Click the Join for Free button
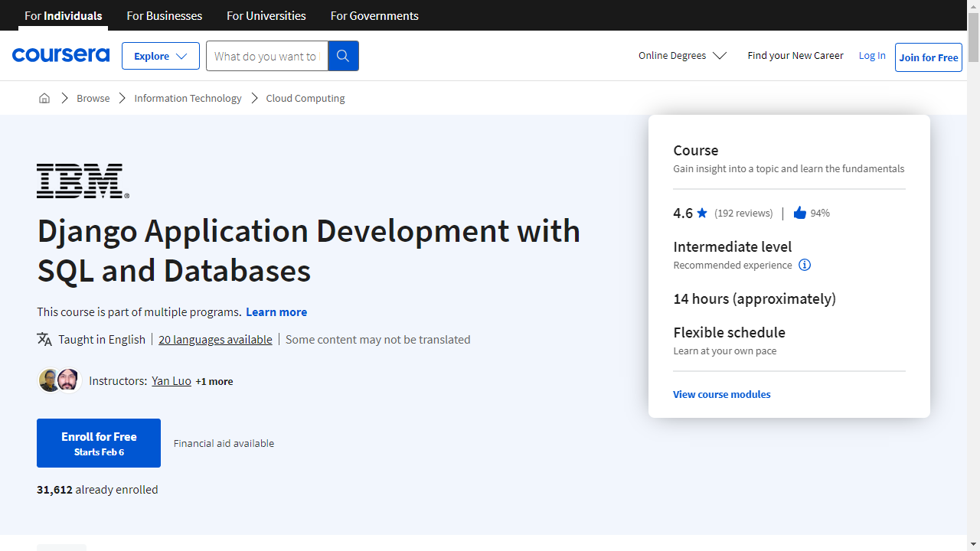The image size is (980, 551). pyautogui.click(x=929, y=57)
